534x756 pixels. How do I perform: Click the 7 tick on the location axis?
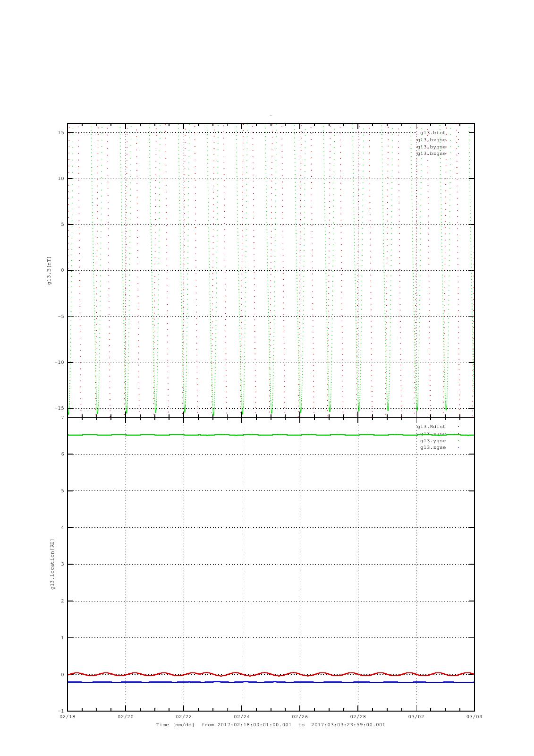pos(62,418)
